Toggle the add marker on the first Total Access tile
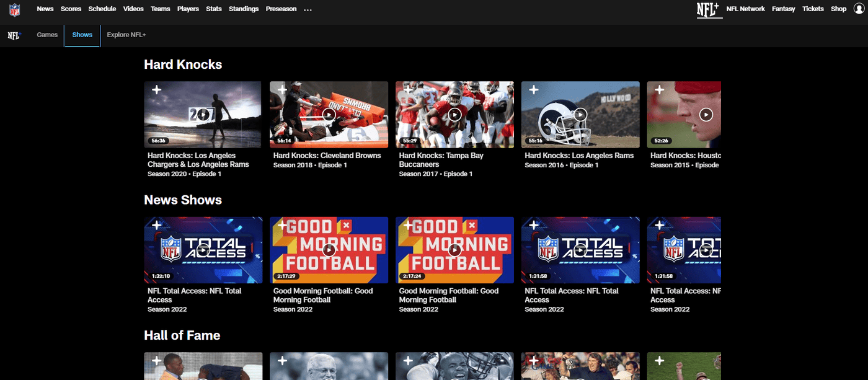Image resolution: width=868 pixels, height=380 pixels. [x=156, y=225]
